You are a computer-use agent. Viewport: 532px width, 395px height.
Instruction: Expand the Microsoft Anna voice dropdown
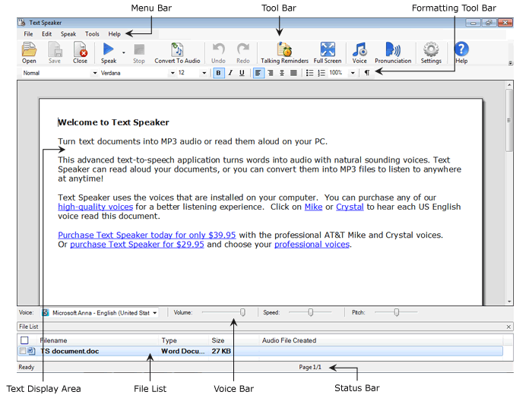pos(155,312)
